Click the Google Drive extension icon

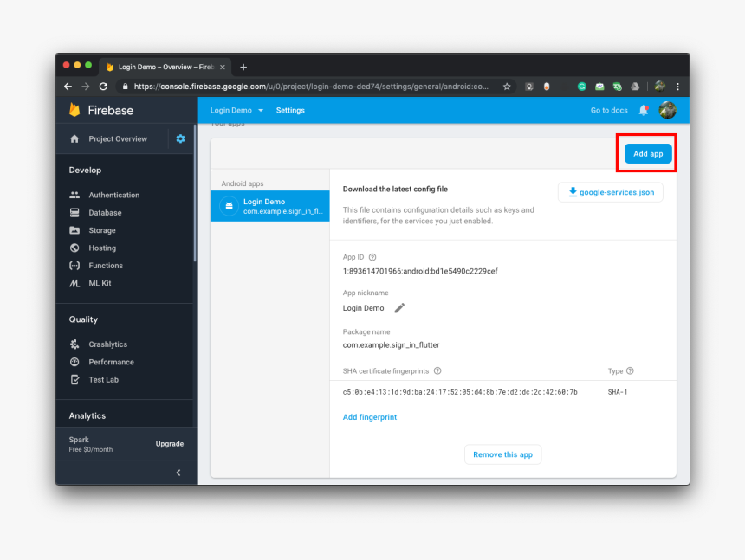point(635,87)
